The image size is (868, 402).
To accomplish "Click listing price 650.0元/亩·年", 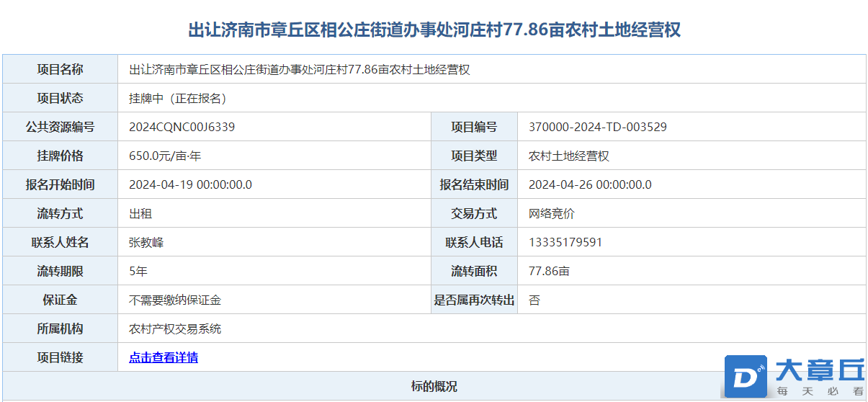I will tap(165, 156).
